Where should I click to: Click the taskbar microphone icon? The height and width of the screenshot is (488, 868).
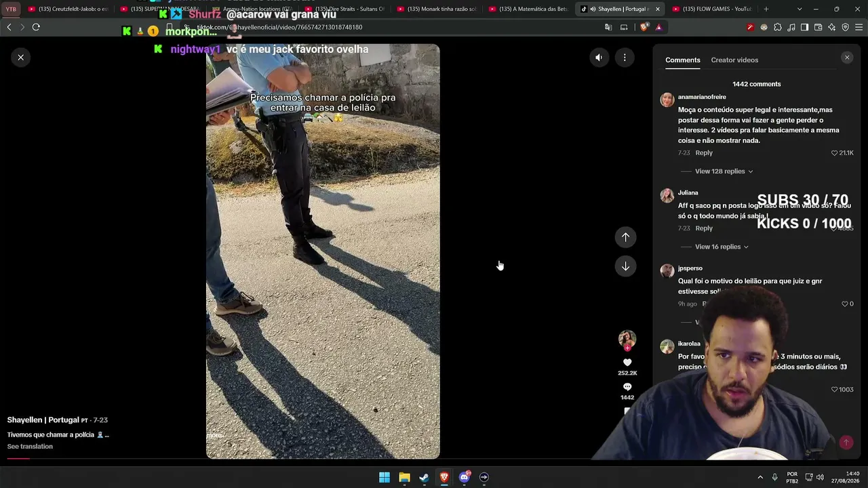coord(774,477)
